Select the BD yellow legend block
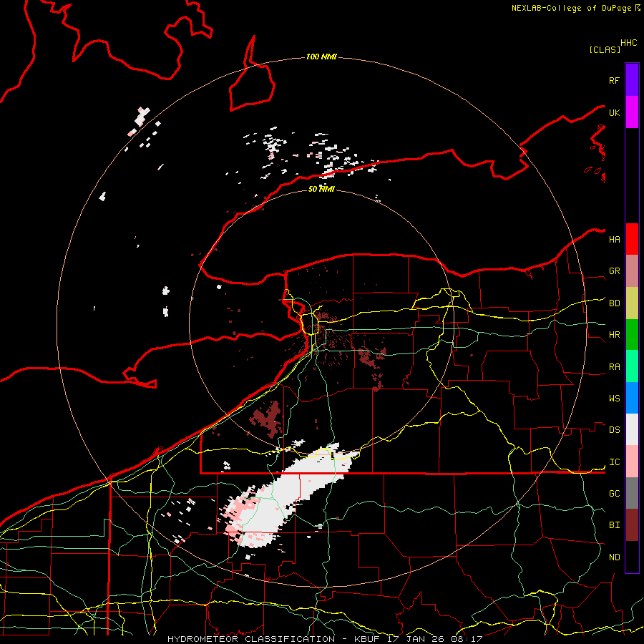Viewport: 644px width, 644px height. [632, 303]
